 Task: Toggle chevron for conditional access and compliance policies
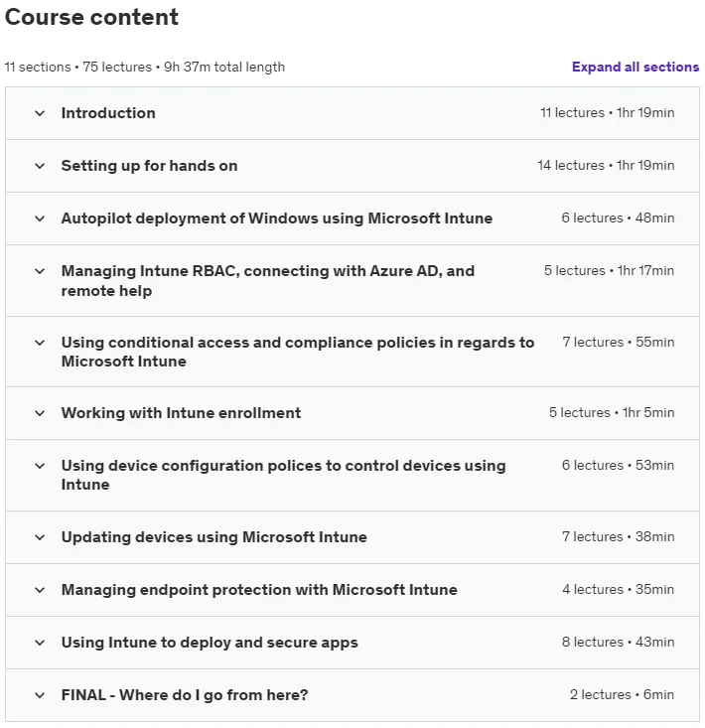tap(40, 343)
